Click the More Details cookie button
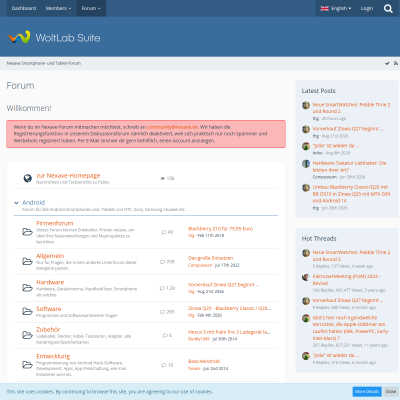This screenshot has height=400, width=400. 367,391
